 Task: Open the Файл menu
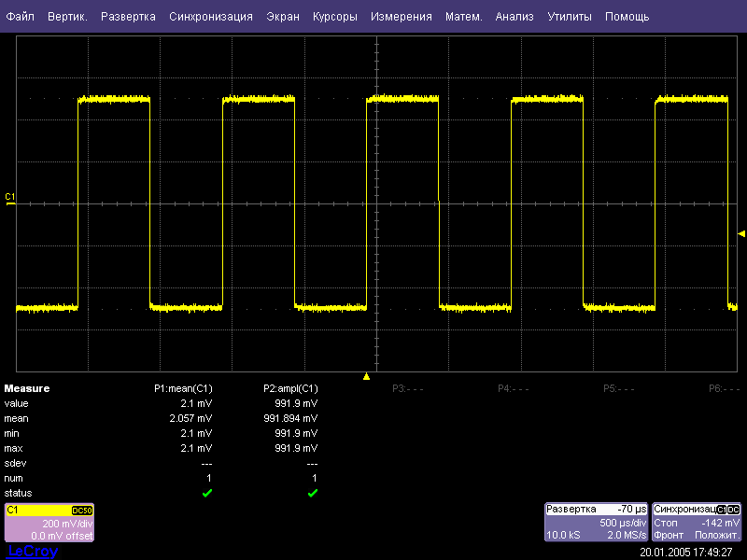point(21,17)
